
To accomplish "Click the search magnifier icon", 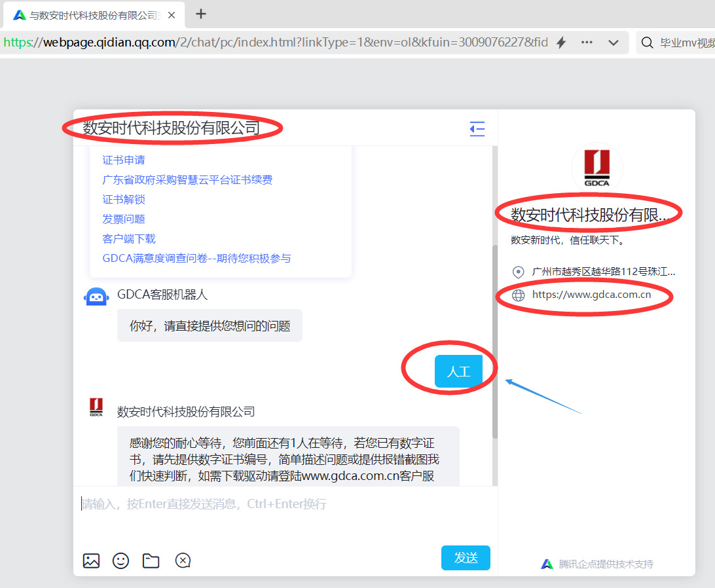I will [647, 43].
